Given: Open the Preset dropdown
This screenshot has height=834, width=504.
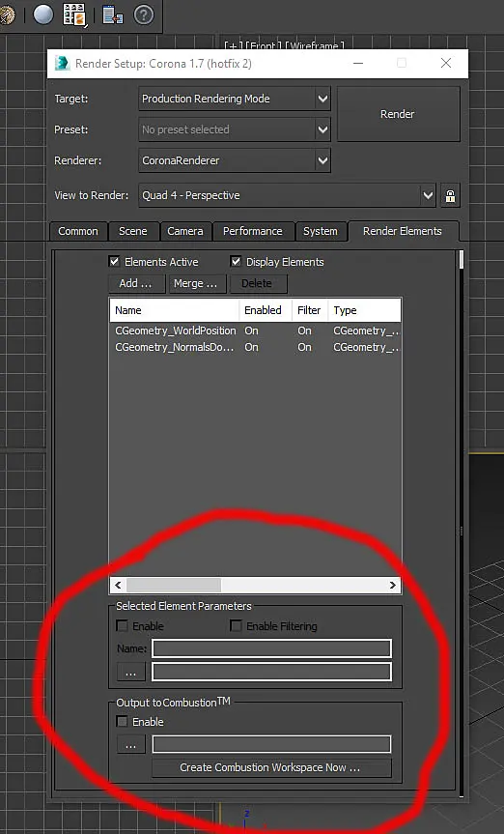Looking at the screenshot, I should (235, 129).
